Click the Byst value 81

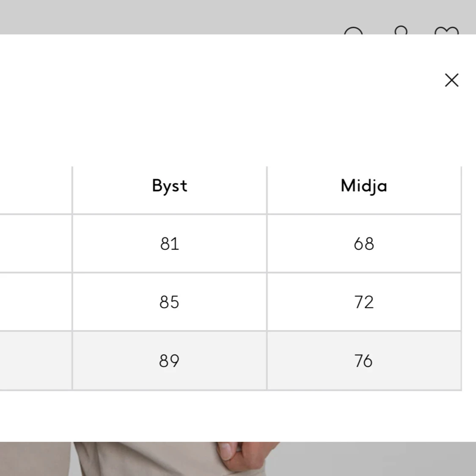tap(170, 244)
